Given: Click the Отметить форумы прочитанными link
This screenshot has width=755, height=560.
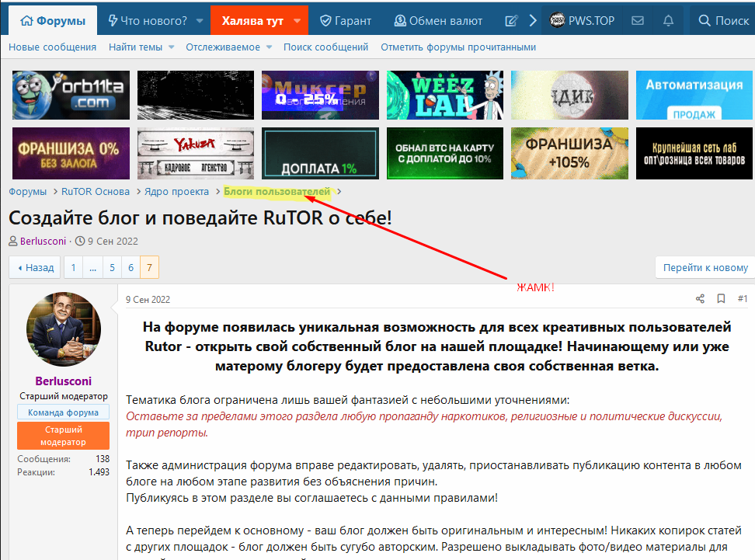Looking at the screenshot, I should coord(458,47).
